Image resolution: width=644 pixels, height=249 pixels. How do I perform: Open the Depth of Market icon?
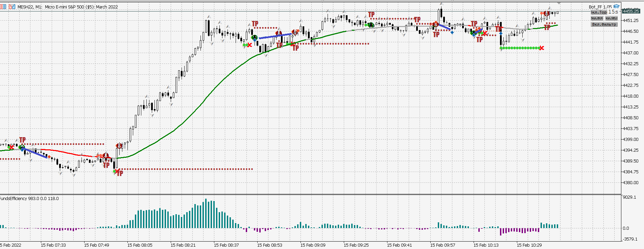coord(3,7)
